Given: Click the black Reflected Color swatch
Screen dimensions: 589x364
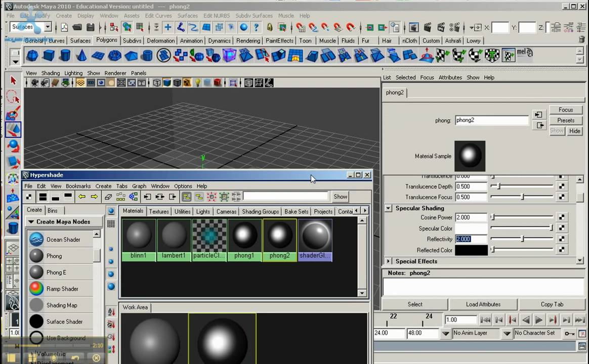Looking at the screenshot, I should point(471,250).
